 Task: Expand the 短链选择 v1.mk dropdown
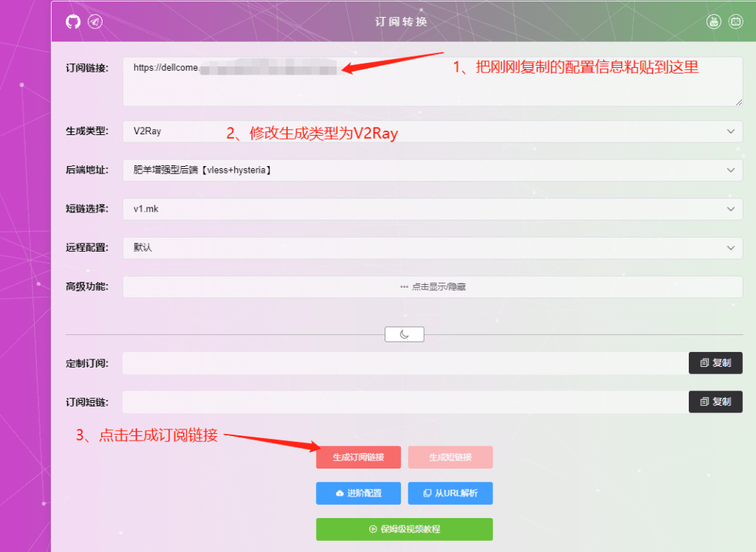click(x=432, y=209)
